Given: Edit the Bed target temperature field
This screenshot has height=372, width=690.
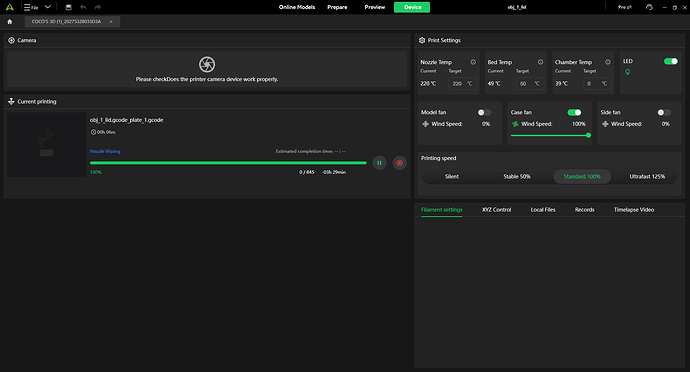Looking at the screenshot, I should [529, 84].
